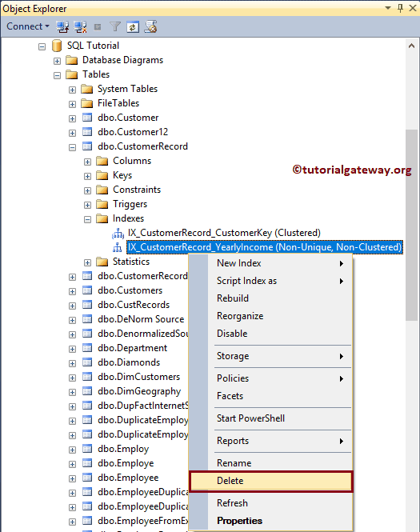
Task: Open the Script Index as submenu
Action: pos(270,281)
